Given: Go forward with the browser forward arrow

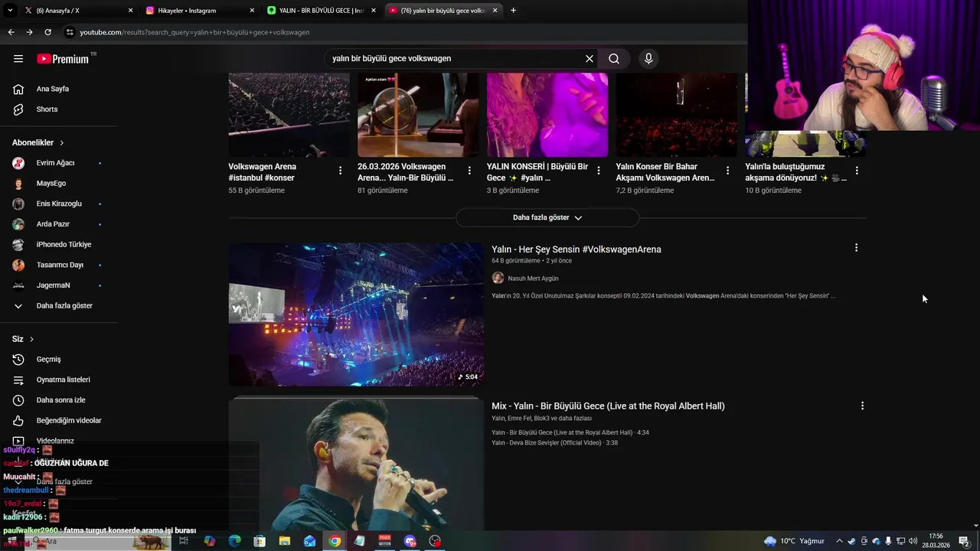Looking at the screenshot, I should click(x=29, y=32).
